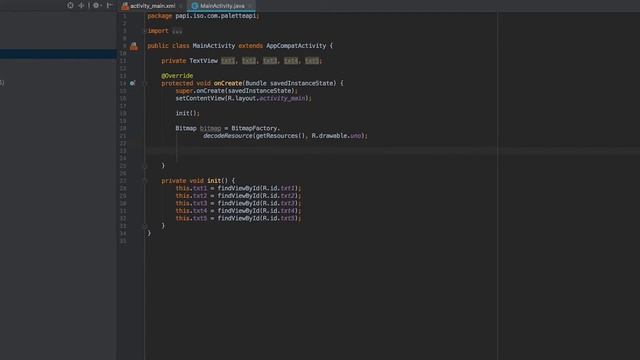Collapse the onCreate method fold marker
The height and width of the screenshot is (360, 640).
pyautogui.click(x=145, y=83)
